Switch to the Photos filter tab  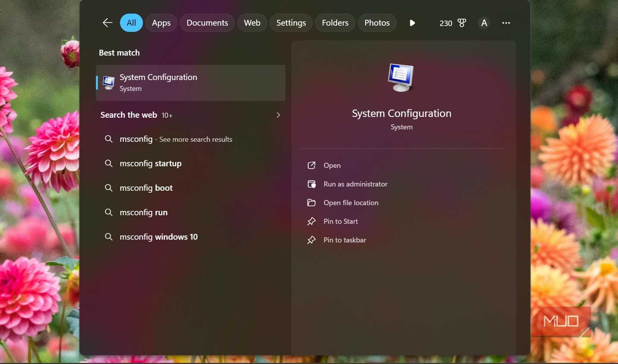click(x=377, y=23)
